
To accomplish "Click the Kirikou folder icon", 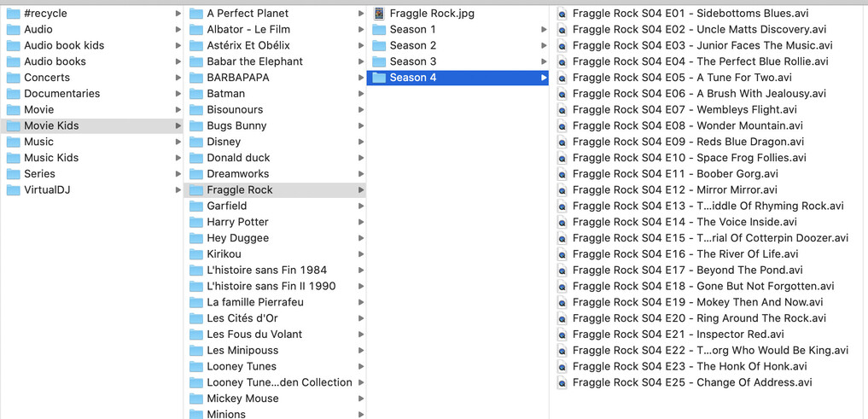I will point(196,254).
